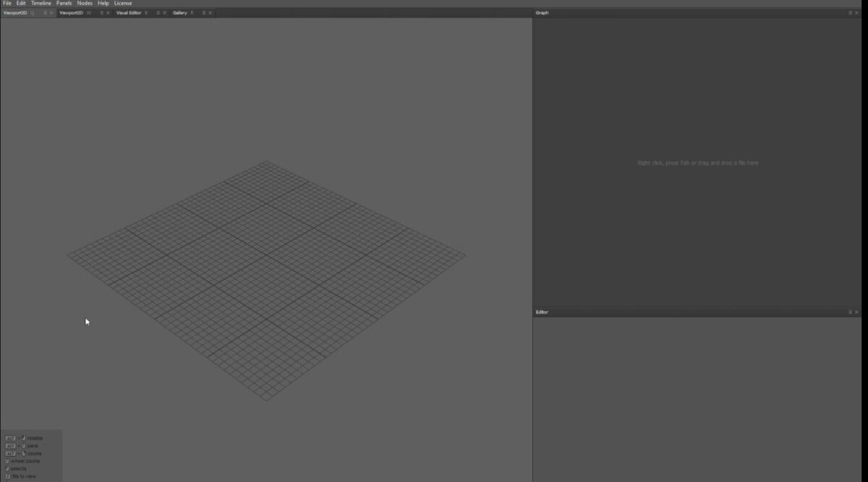Click the grip icon on the Visual Editor tab

pyautogui.click(x=158, y=12)
